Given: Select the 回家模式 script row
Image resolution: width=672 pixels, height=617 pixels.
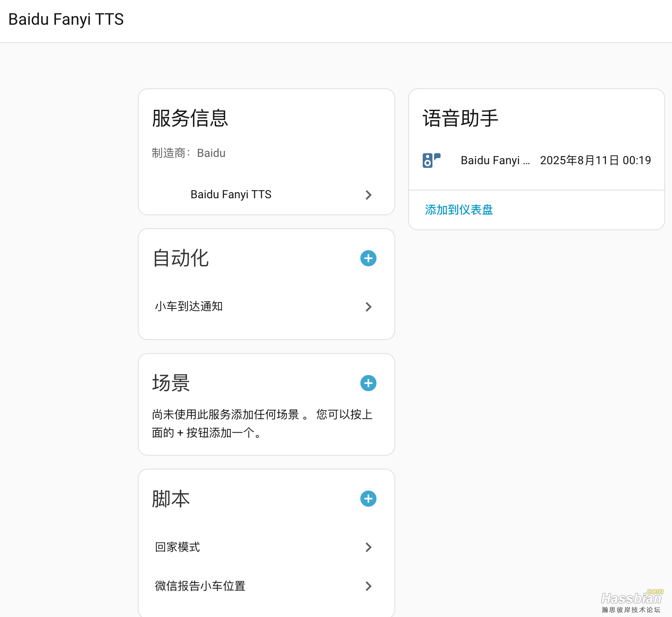Looking at the screenshot, I should 266,547.
